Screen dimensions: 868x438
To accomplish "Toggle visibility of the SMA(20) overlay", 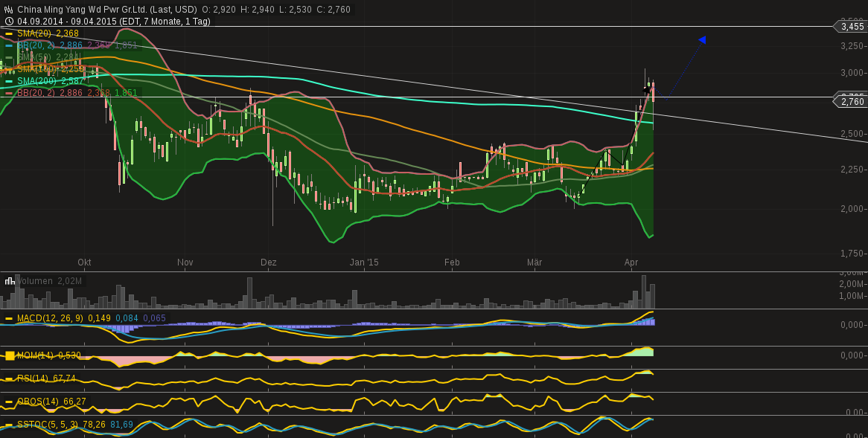I will [x=9, y=34].
